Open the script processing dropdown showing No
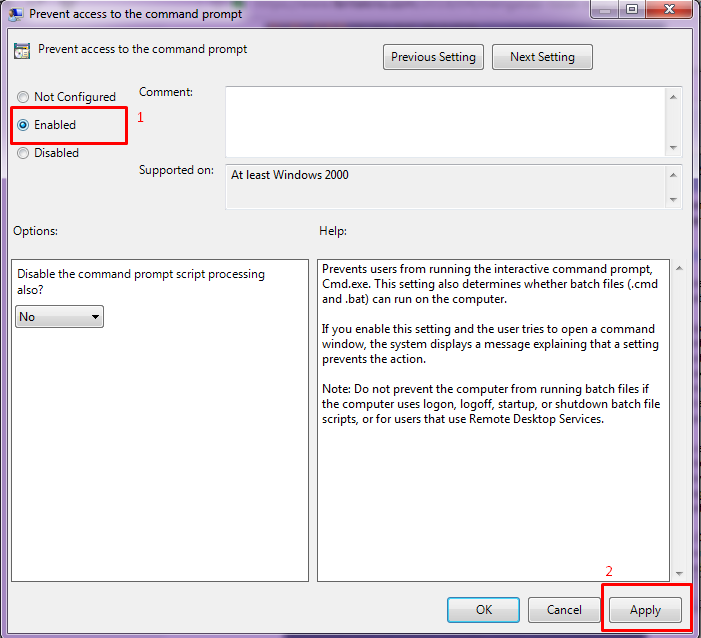 [60, 317]
